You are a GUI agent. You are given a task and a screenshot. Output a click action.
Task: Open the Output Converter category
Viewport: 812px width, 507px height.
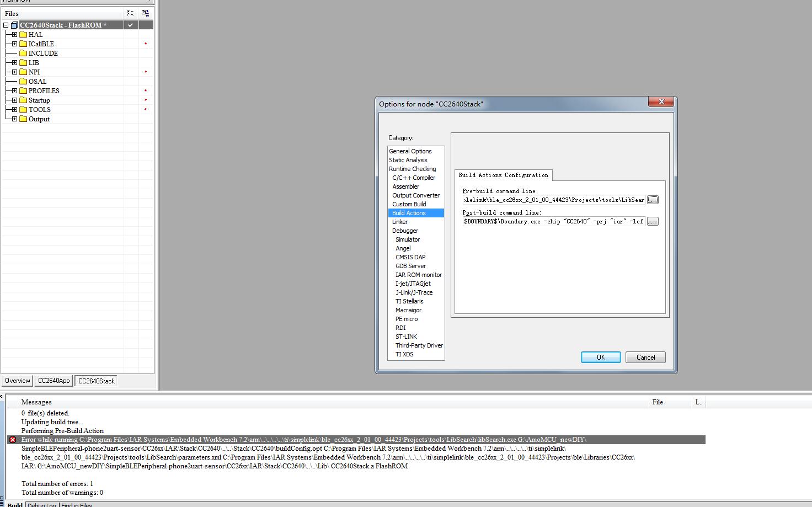(x=416, y=195)
